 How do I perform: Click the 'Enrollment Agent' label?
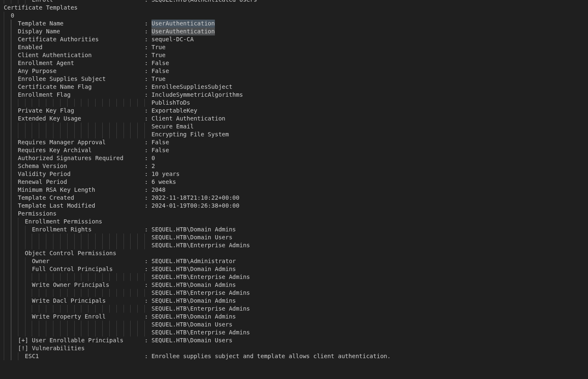tap(46, 63)
